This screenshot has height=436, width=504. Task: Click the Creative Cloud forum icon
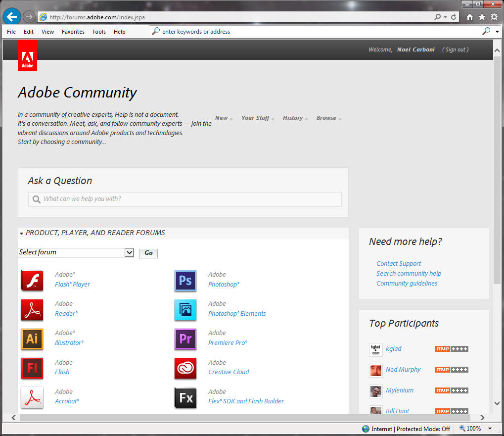185,368
